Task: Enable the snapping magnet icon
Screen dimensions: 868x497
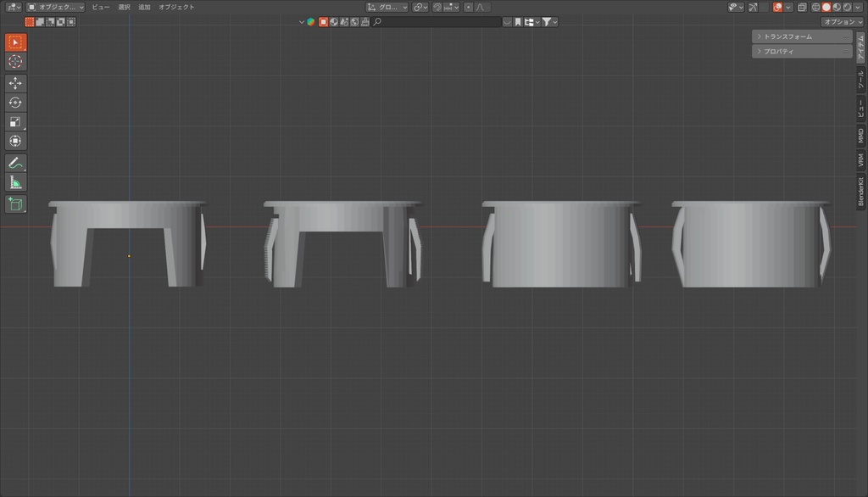Action: click(x=436, y=6)
